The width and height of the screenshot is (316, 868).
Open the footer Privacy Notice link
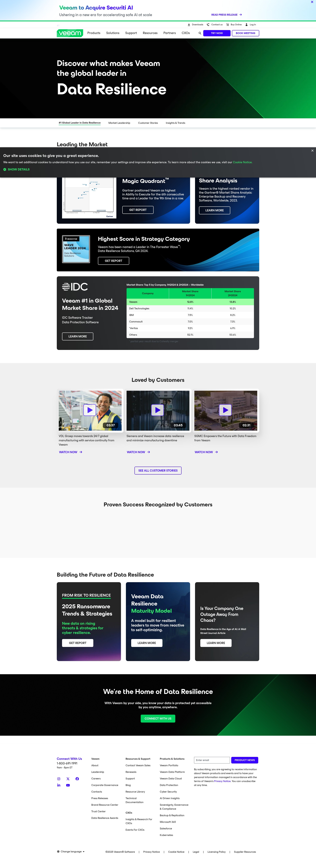point(151,852)
